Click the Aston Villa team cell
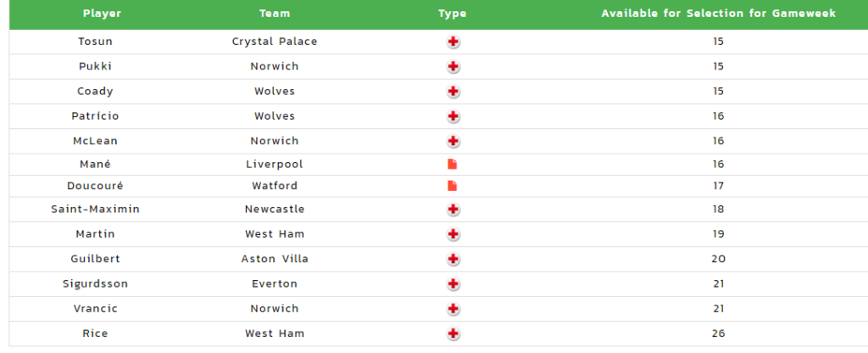The width and height of the screenshot is (868, 353). pos(275,259)
